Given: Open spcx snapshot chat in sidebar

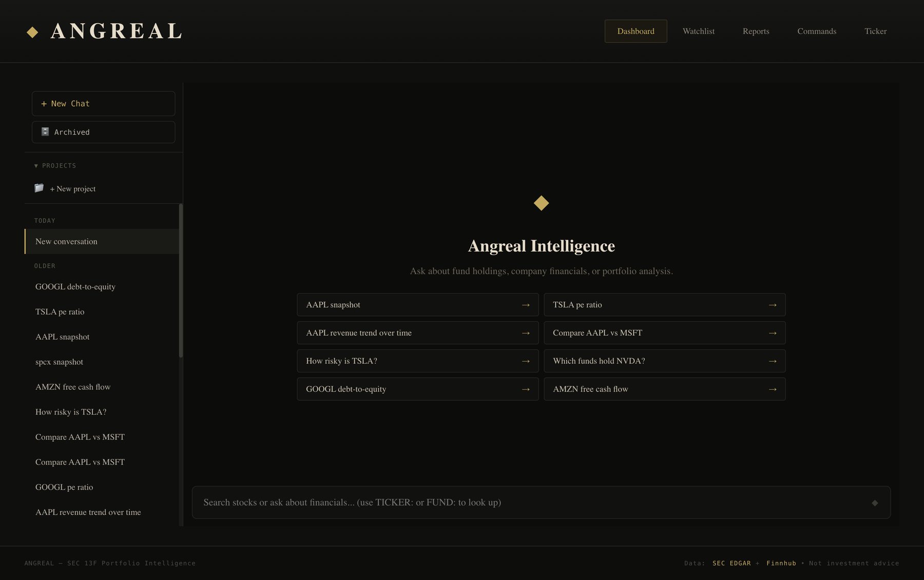Looking at the screenshot, I should click(x=102, y=362).
